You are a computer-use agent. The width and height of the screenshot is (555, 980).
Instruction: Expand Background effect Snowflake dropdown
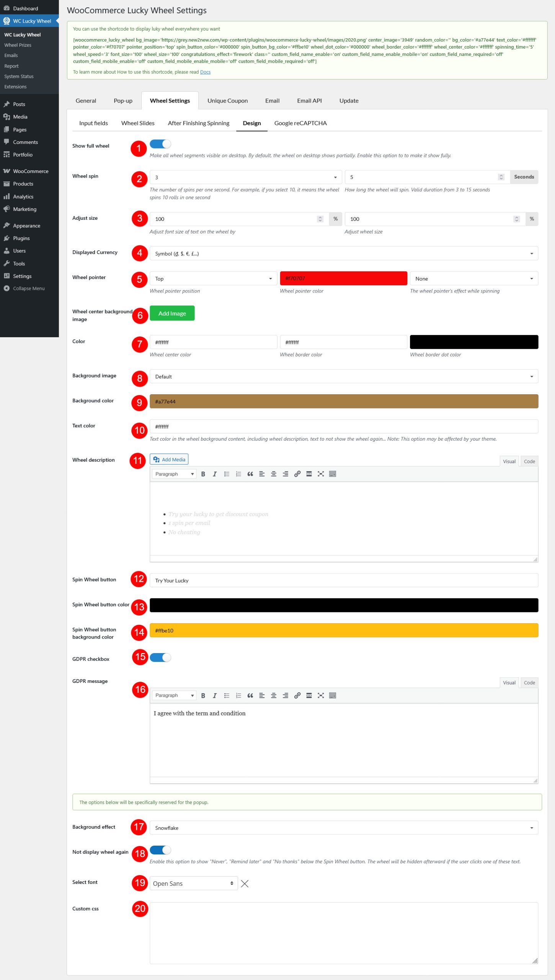pyautogui.click(x=343, y=828)
